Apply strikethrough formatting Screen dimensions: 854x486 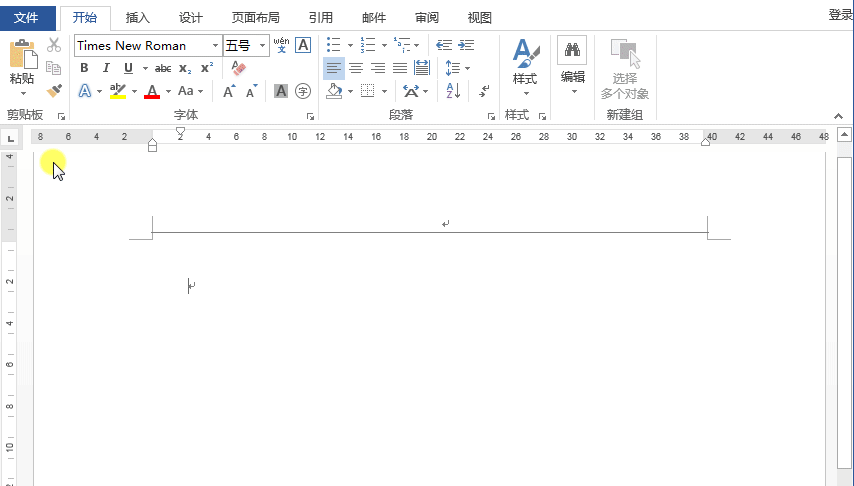[163, 68]
